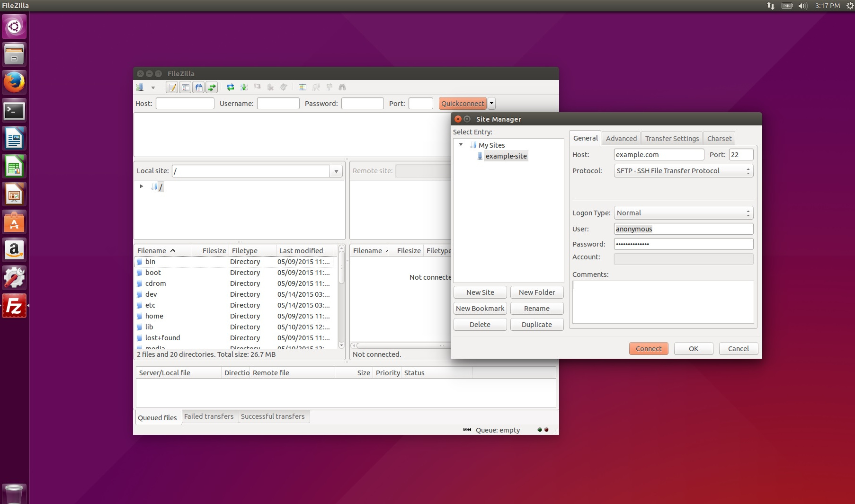Show the Failed transfers tab
The height and width of the screenshot is (504, 855).
(x=209, y=416)
